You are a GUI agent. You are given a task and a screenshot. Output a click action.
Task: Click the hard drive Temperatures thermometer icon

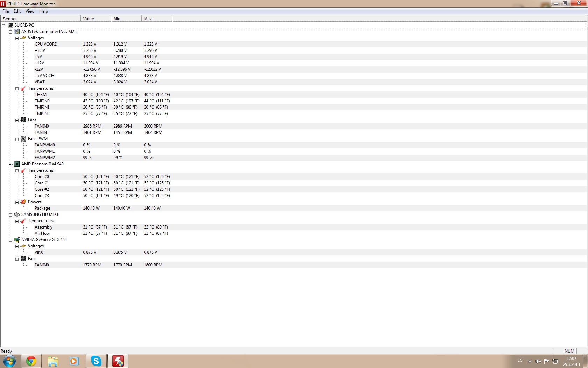[23, 221]
